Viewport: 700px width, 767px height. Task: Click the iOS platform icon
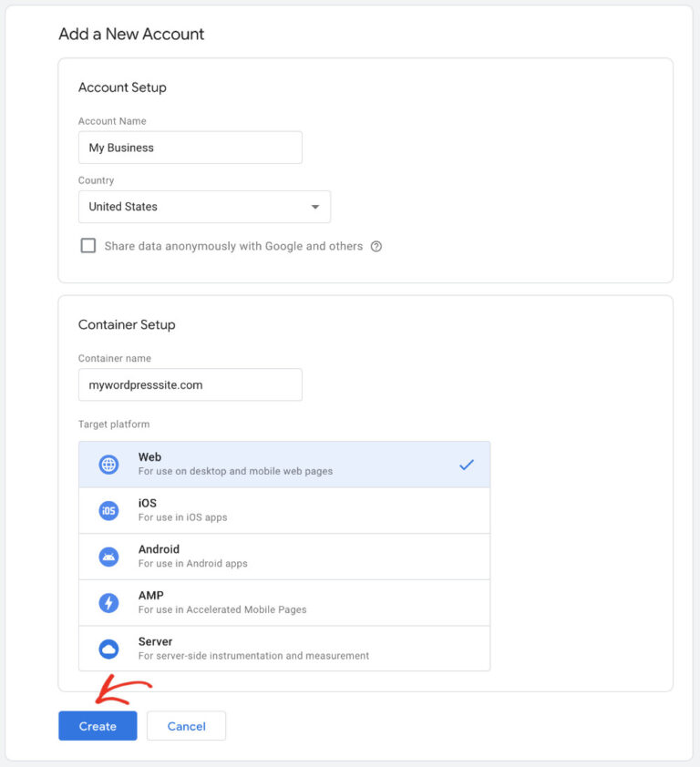(108, 509)
